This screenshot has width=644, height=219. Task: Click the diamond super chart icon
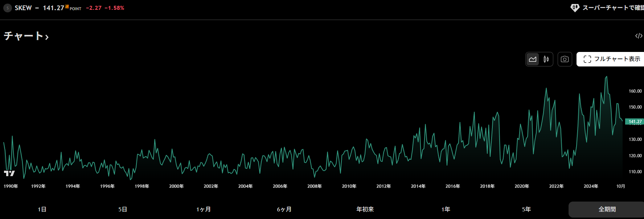pyautogui.click(x=575, y=8)
